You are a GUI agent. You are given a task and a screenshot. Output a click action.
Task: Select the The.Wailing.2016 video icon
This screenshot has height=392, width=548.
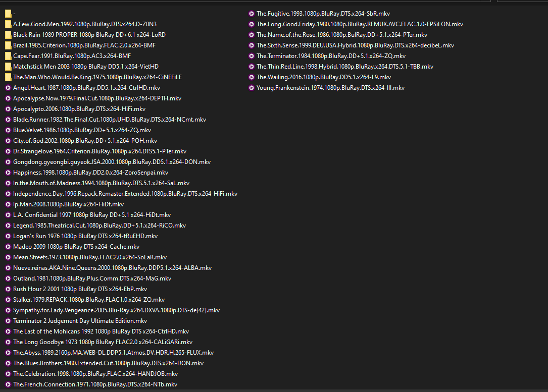point(252,77)
